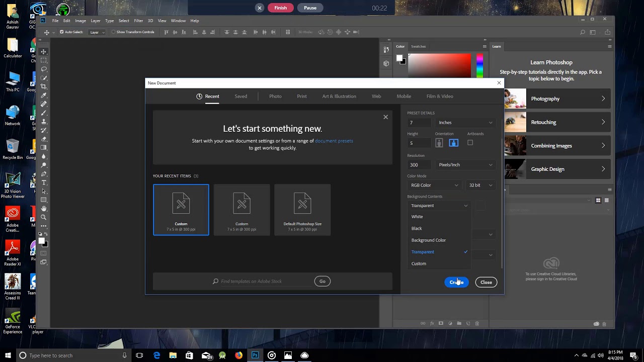Choose Black background option
The height and width of the screenshot is (362, 644).
tap(439, 228)
